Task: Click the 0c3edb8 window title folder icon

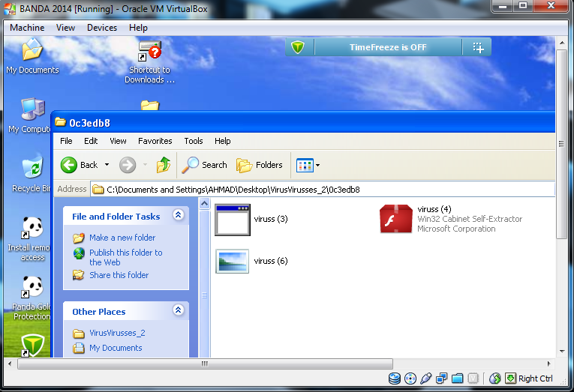Action: [x=61, y=122]
